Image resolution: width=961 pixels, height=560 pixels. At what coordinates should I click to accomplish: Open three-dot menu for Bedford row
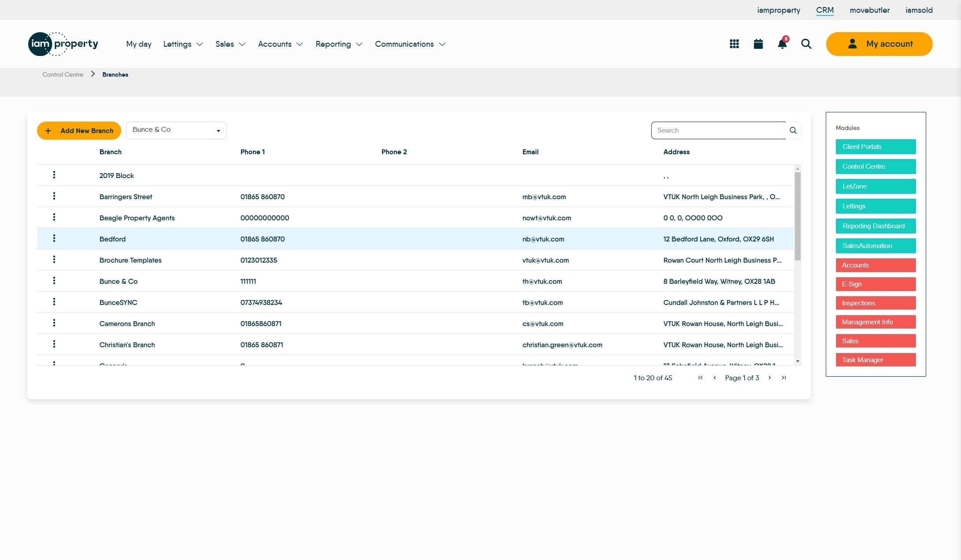click(x=54, y=238)
